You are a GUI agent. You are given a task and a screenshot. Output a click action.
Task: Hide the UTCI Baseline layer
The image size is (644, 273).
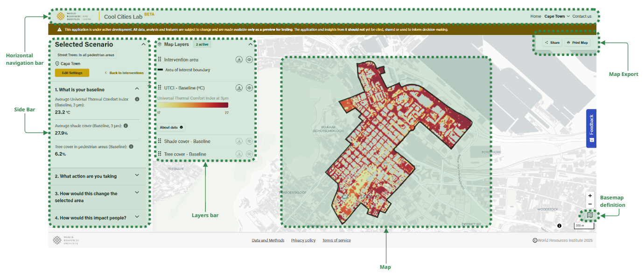[x=249, y=88]
